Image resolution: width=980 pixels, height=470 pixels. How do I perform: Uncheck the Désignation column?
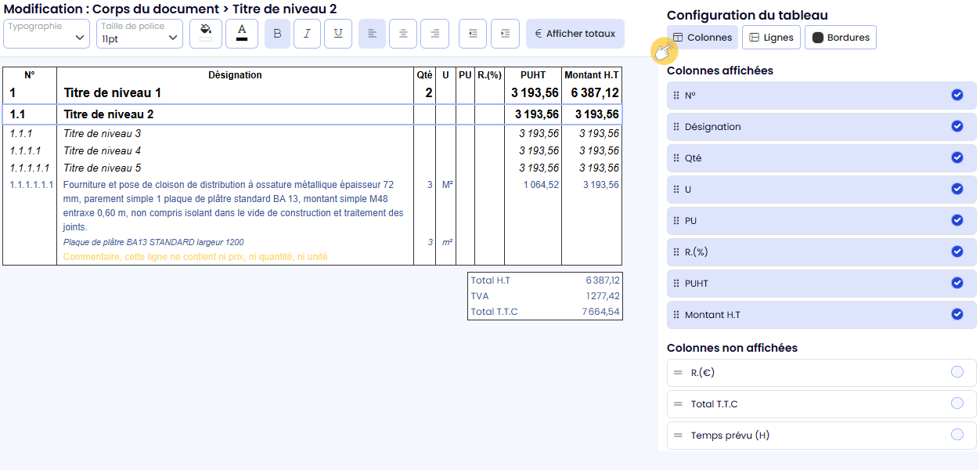click(957, 126)
